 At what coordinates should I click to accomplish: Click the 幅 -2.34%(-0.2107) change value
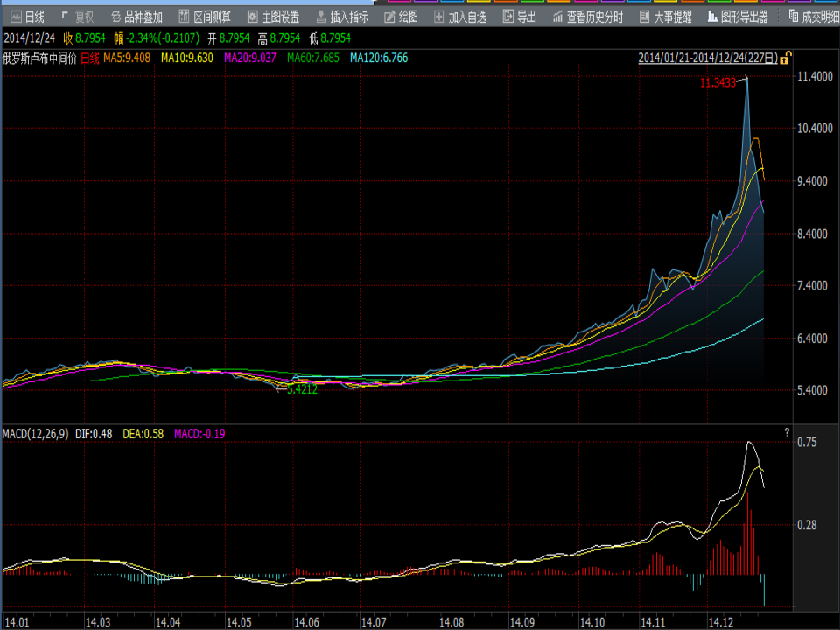pyautogui.click(x=157, y=38)
